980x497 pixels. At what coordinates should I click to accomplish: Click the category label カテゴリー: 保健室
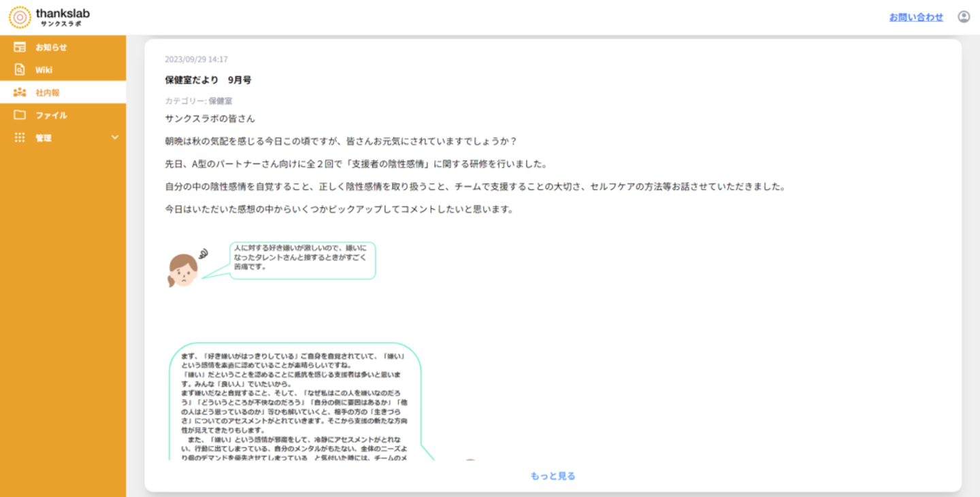pyautogui.click(x=199, y=101)
